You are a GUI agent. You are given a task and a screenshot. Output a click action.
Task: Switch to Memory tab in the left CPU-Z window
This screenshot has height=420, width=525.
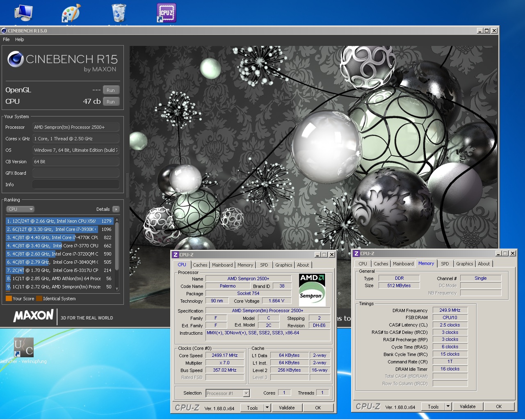245,265
